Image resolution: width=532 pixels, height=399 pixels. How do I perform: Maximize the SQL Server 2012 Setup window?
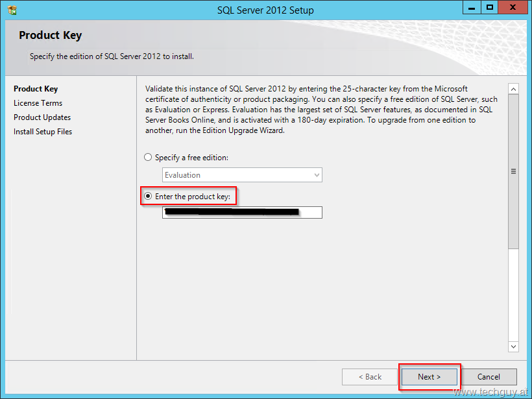pos(490,8)
